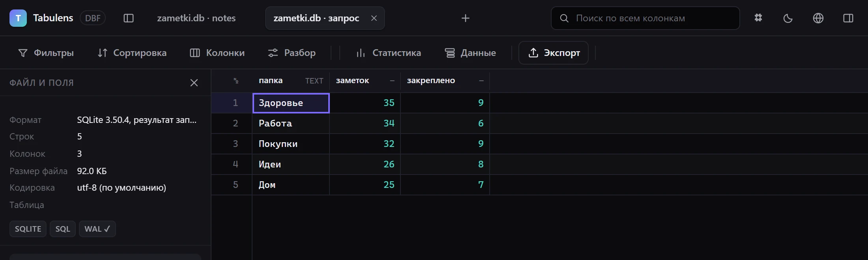Click the Tabulens logo icon
The width and height of the screenshot is (868, 260).
tap(18, 18)
